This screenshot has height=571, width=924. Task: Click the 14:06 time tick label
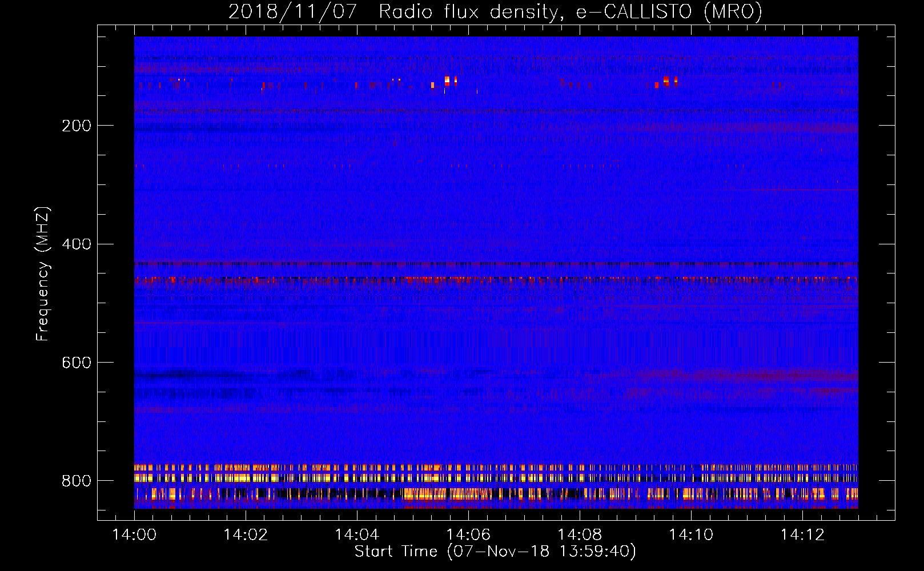coord(468,535)
